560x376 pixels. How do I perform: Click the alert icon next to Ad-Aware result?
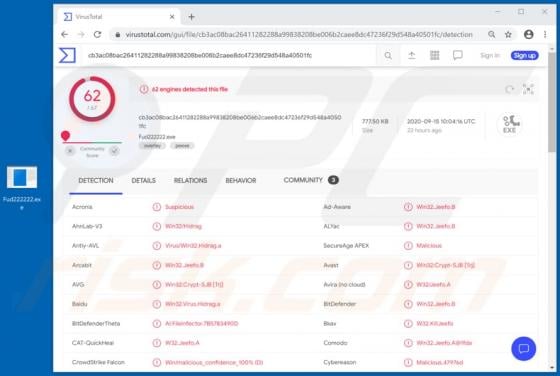[408, 207]
